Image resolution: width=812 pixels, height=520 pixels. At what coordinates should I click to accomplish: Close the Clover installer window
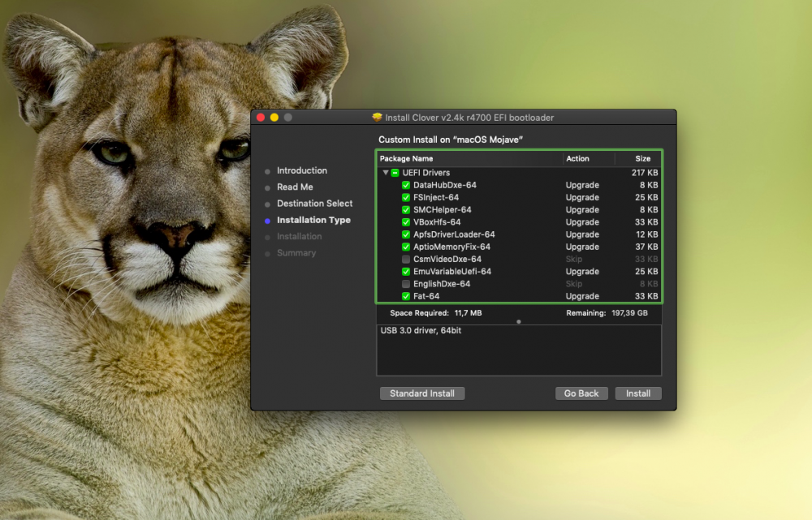pos(261,118)
